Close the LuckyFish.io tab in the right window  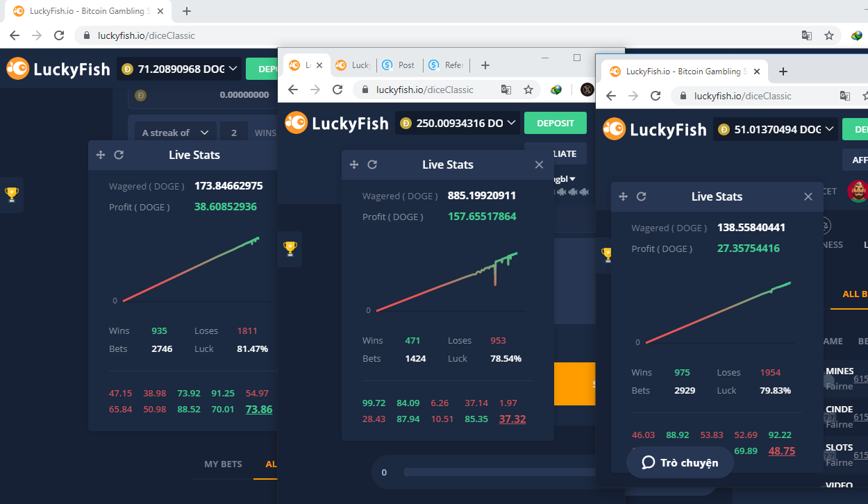(756, 72)
